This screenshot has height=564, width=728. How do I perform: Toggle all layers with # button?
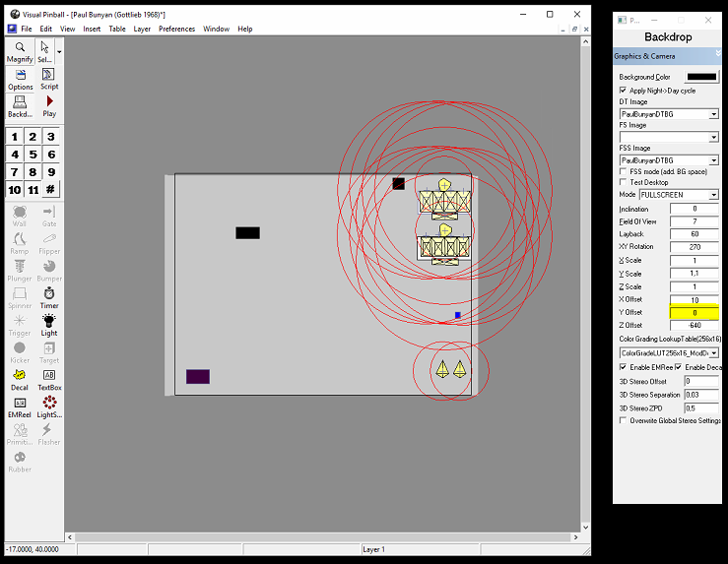[51, 190]
